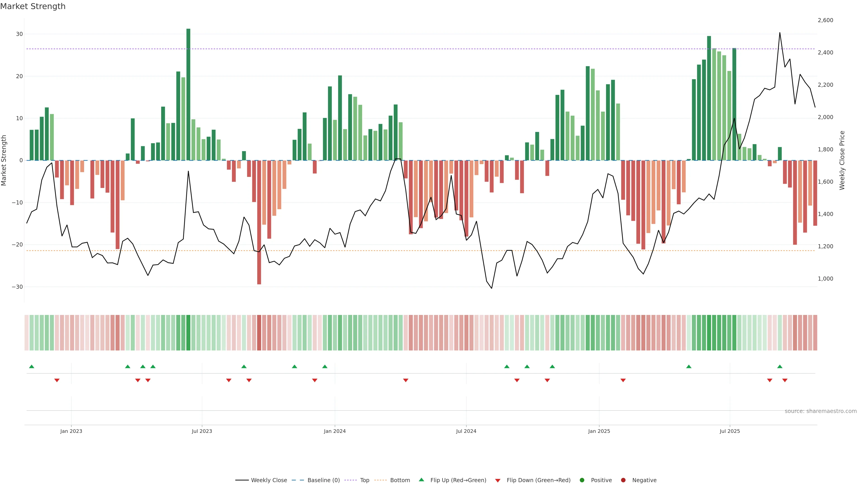Click the first red flip-down triangle marker
Screen dimensions: 868x488
[57, 380]
